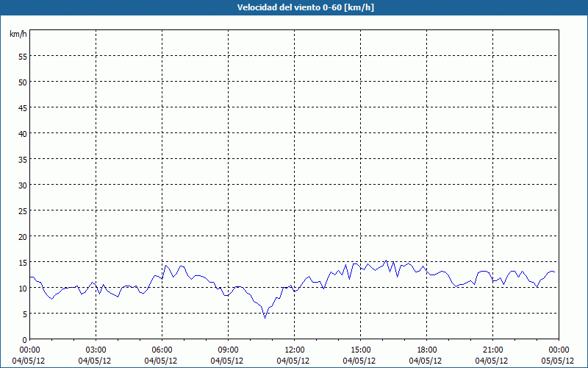Select the y-axis value "45"
The image size is (588, 368).
tap(23, 107)
